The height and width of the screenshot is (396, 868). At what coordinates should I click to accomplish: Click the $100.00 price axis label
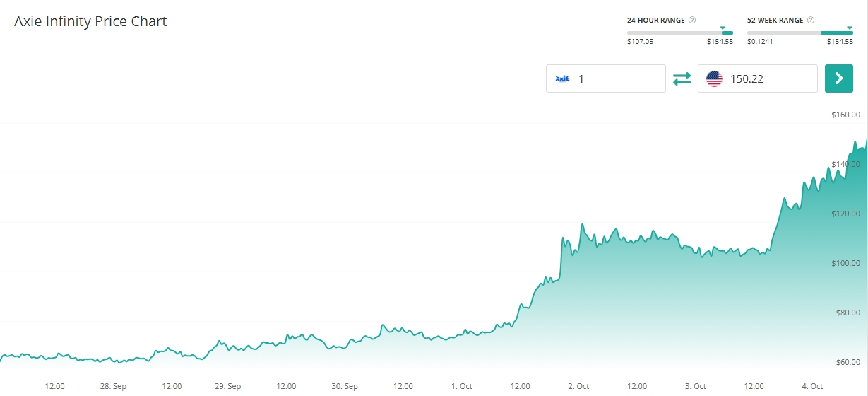[x=846, y=263]
